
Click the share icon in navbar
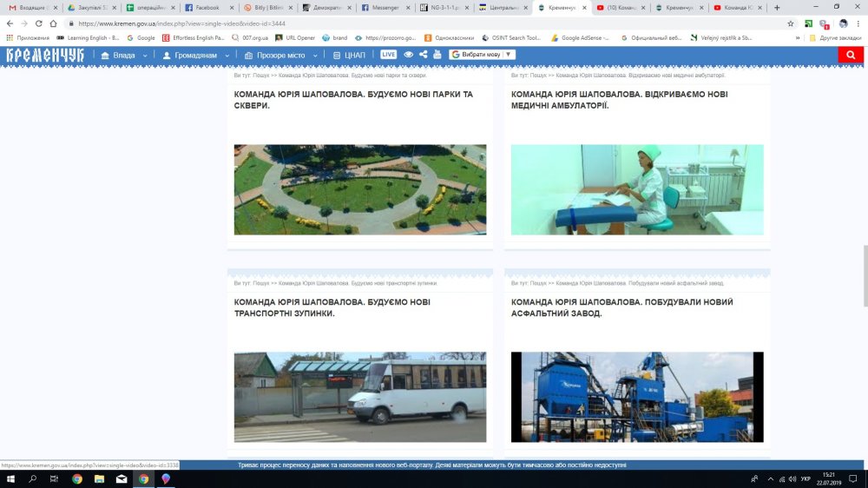point(423,55)
